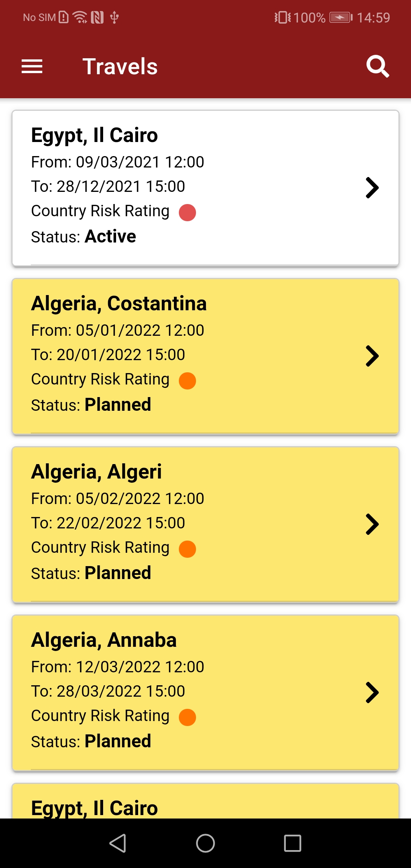The width and height of the screenshot is (411, 868).
Task: Tap the battery status icon
Action: click(x=341, y=18)
